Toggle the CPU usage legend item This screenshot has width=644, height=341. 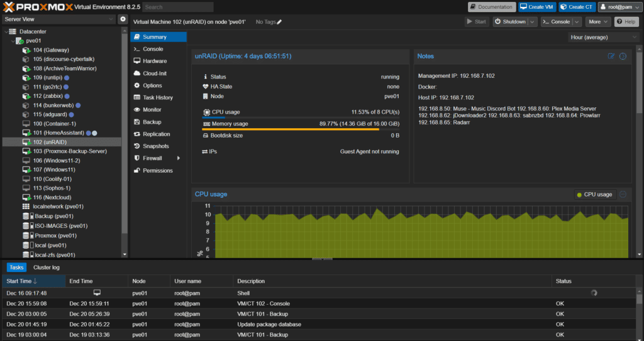click(x=595, y=195)
